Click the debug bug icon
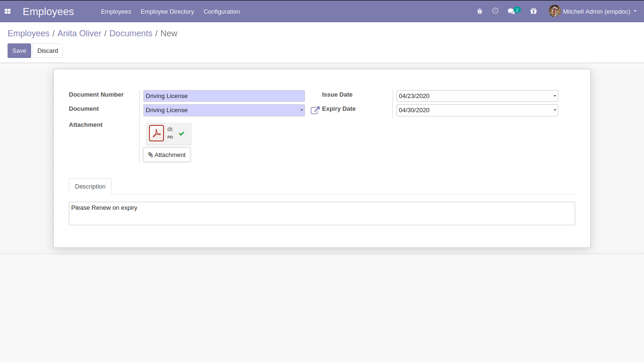644x362 pixels. point(479,11)
